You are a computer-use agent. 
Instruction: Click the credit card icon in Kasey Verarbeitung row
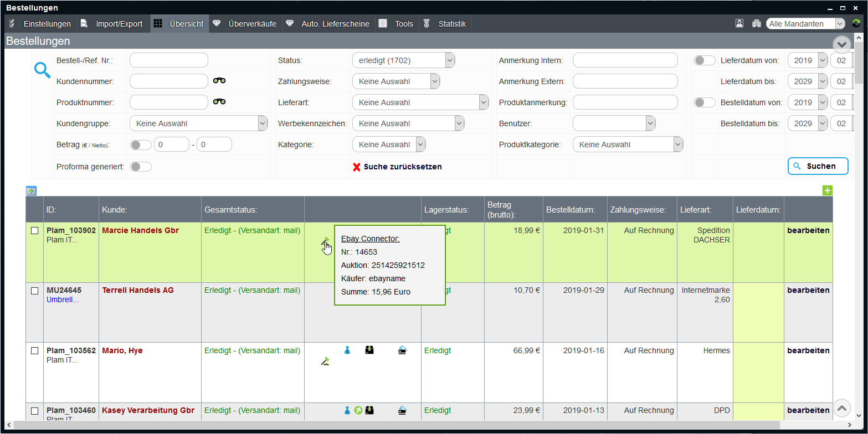[x=402, y=410]
